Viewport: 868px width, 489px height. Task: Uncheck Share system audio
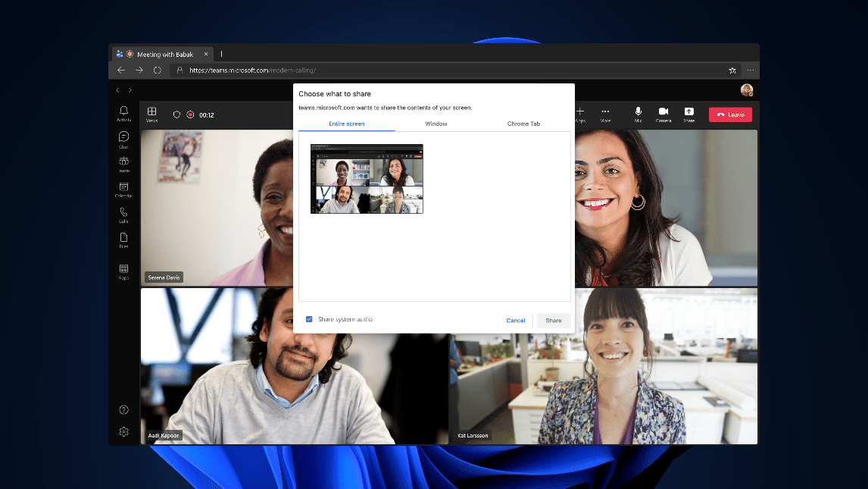click(x=309, y=319)
